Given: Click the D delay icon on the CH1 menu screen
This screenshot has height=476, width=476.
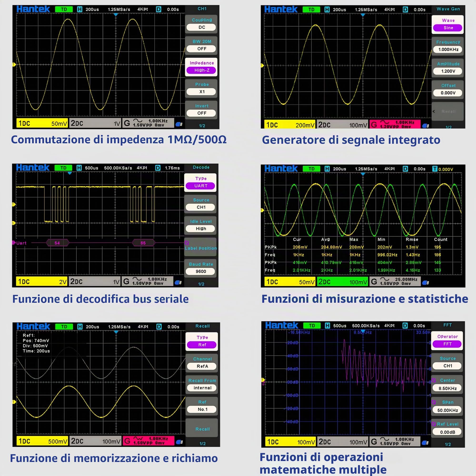Looking at the screenshot, I should click(159, 10).
